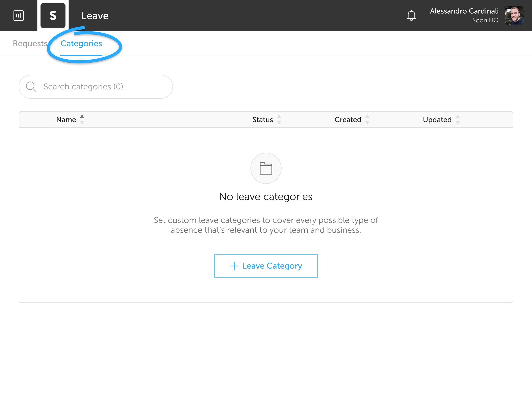Screen dimensions: 532x399
Task: Sort the table by Name
Action: [66, 120]
